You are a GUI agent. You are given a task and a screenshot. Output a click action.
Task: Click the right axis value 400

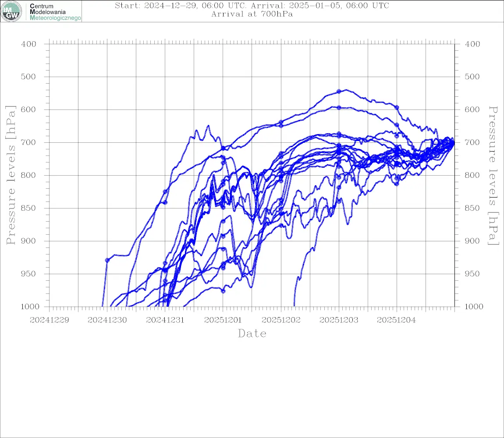(472, 44)
